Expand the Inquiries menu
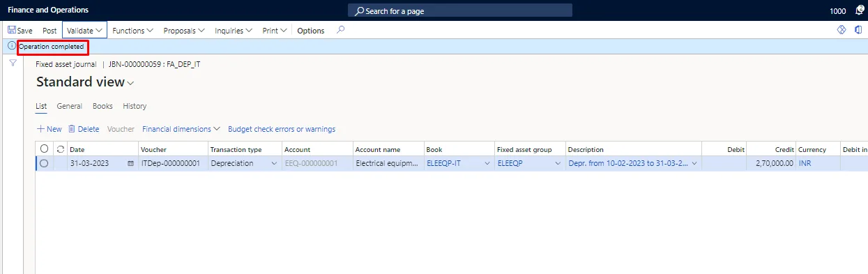The width and height of the screenshot is (868, 274). [x=234, y=31]
